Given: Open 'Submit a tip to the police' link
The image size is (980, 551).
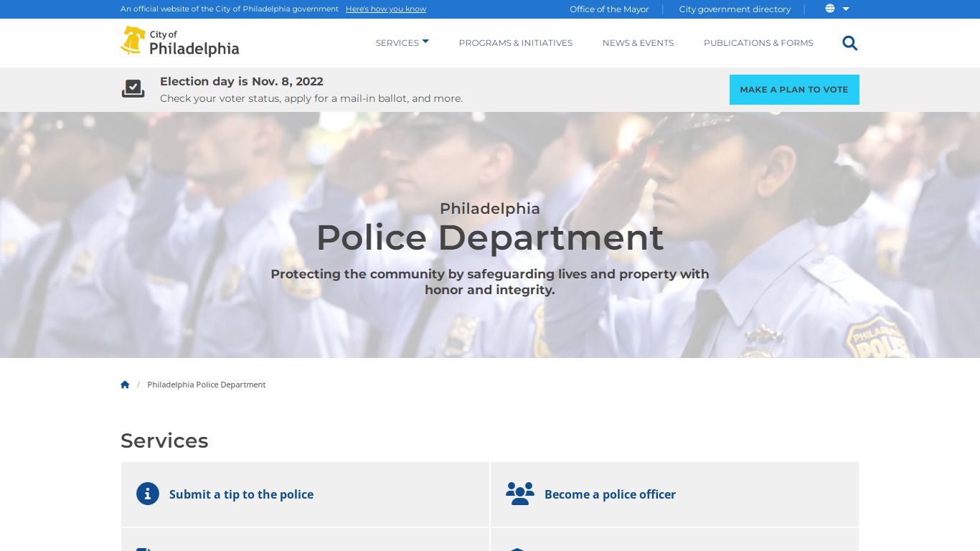Looking at the screenshot, I should pyautogui.click(x=241, y=494).
